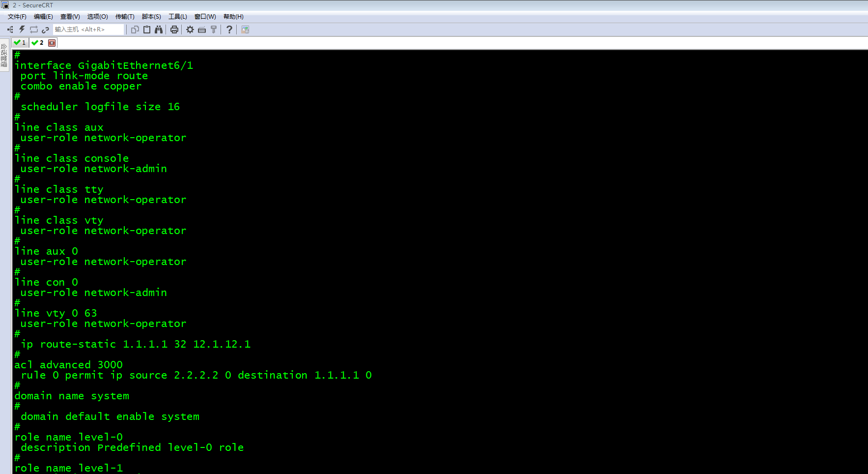The height and width of the screenshot is (474, 868).
Task: Click the Print icon
Action: [174, 30]
